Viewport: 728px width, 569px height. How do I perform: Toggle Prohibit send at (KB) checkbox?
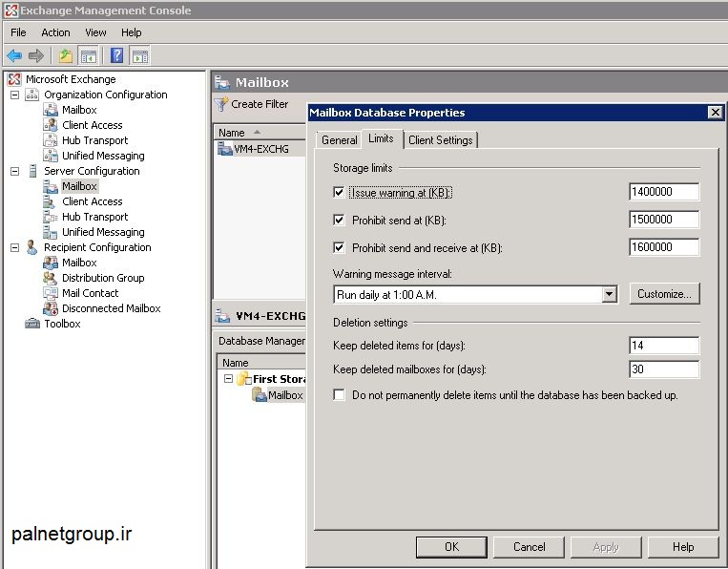pos(339,221)
